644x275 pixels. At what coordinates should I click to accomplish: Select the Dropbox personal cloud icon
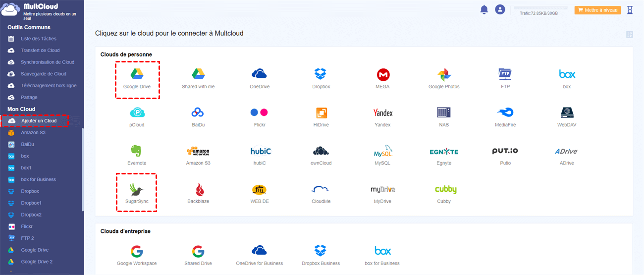[x=321, y=74]
